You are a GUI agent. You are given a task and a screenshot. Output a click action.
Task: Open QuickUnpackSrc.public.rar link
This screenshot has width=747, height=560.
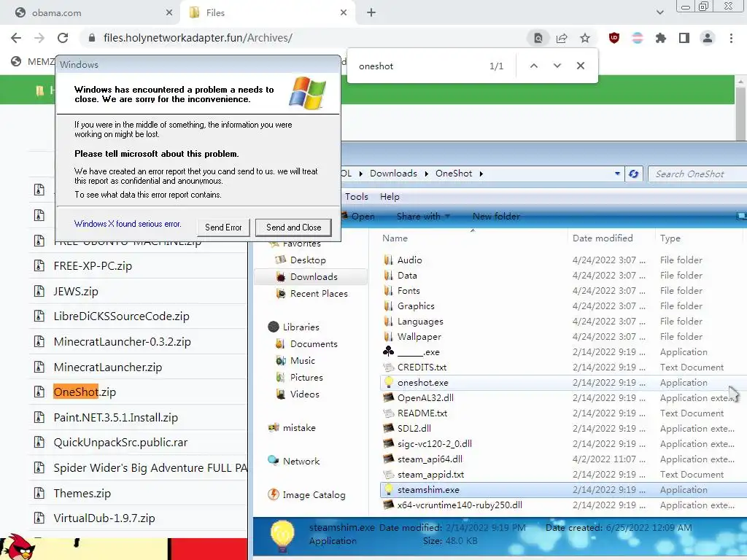click(120, 443)
